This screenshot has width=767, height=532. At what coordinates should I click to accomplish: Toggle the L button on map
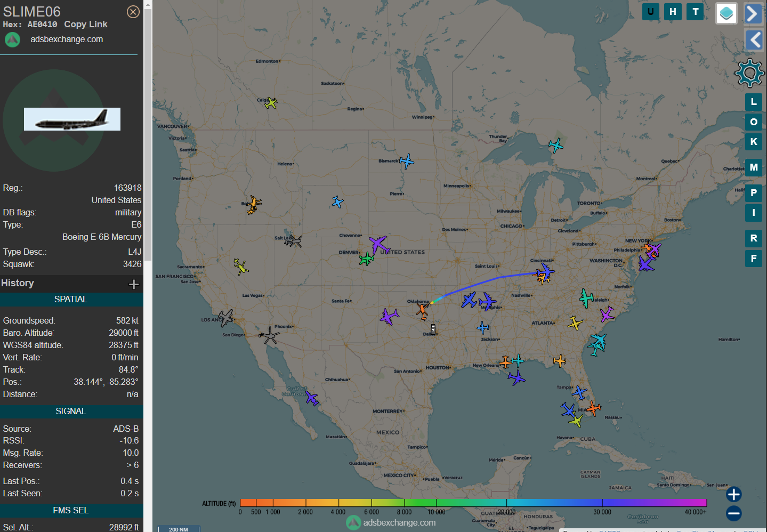tap(754, 102)
